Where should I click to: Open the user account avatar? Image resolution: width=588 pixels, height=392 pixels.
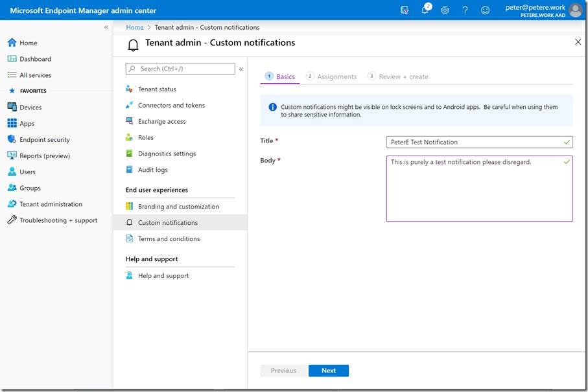[x=575, y=10]
